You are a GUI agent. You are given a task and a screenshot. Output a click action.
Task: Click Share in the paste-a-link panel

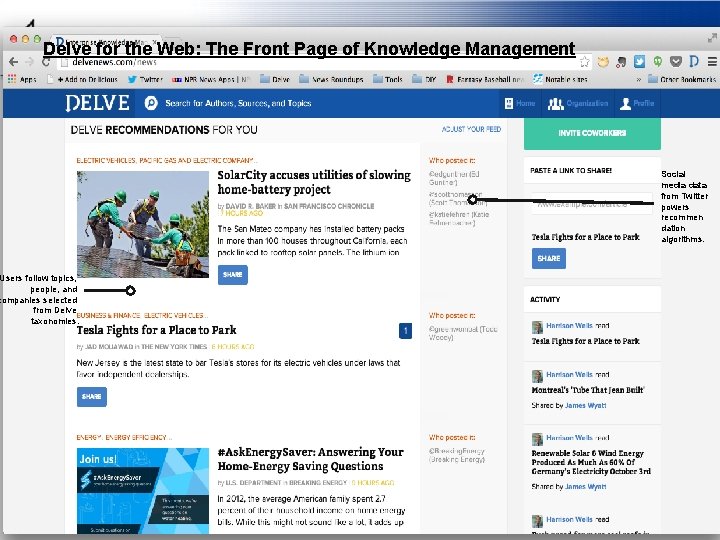point(549,259)
